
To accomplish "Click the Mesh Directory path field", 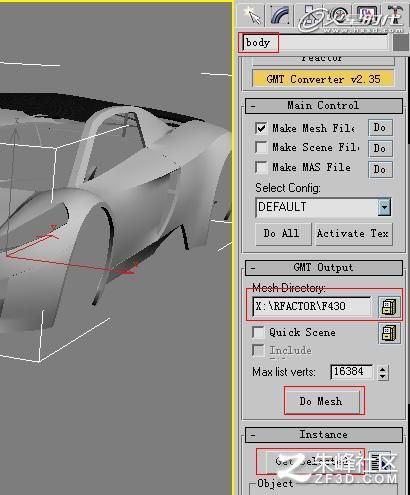I will (311, 306).
